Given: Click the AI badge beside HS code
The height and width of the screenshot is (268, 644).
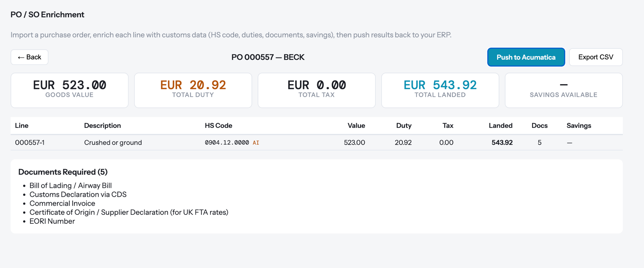Looking at the screenshot, I should tap(256, 143).
